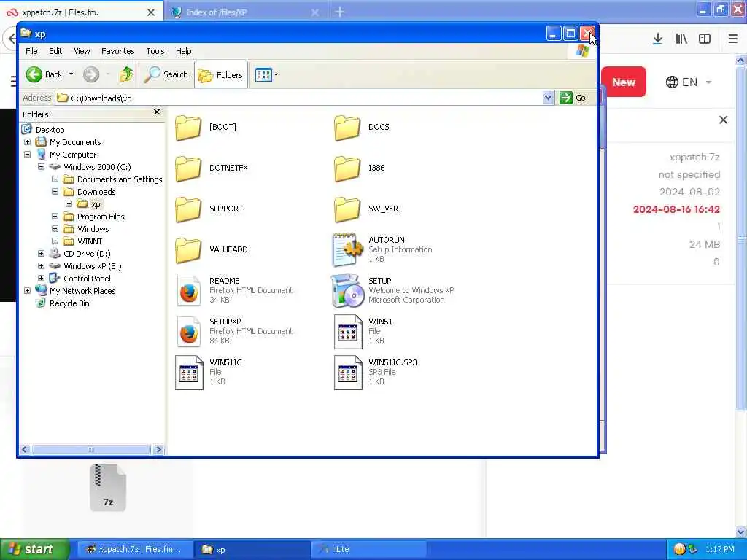Viewport: 747px width, 560px height.
Task: Select the WIN51 file icon
Action: [348, 332]
